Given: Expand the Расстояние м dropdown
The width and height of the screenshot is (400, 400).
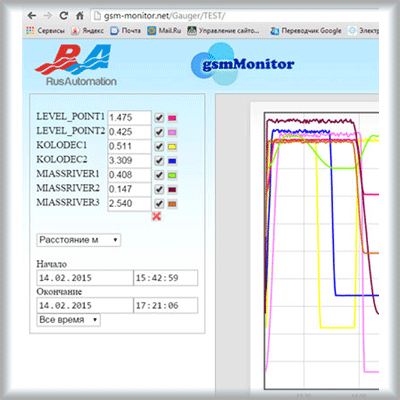Looking at the screenshot, I should pos(78,240).
